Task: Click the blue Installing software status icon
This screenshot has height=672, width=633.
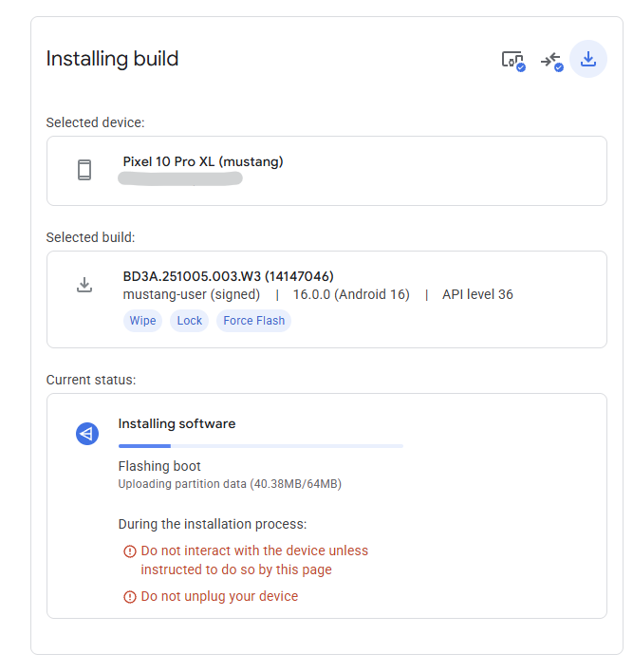Action: (x=87, y=434)
